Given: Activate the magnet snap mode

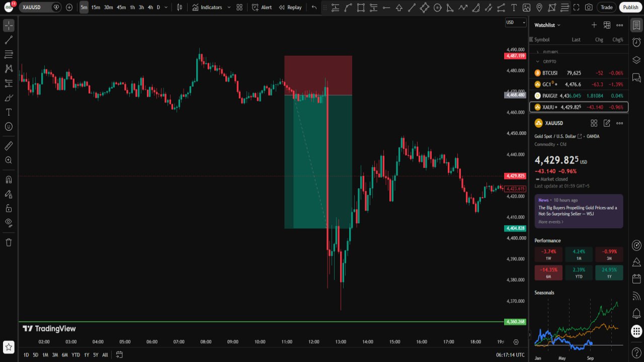Looking at the screenshot, I should coord(9,179).
